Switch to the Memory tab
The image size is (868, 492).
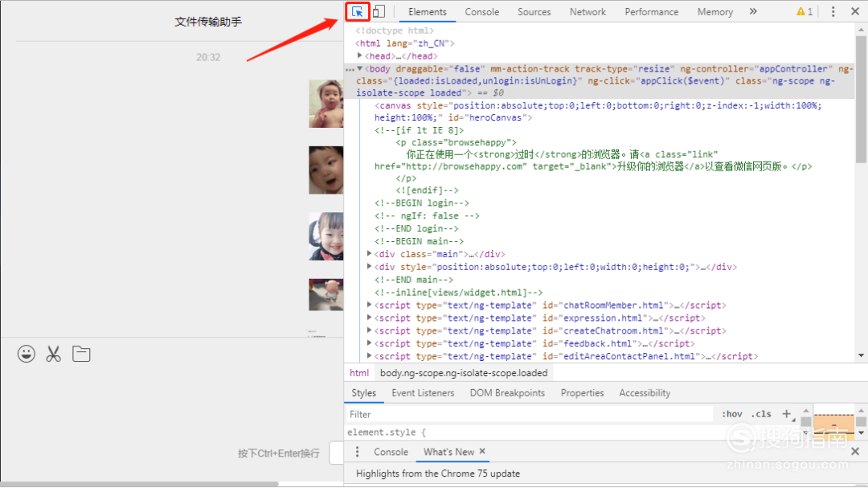click(714, 11)
